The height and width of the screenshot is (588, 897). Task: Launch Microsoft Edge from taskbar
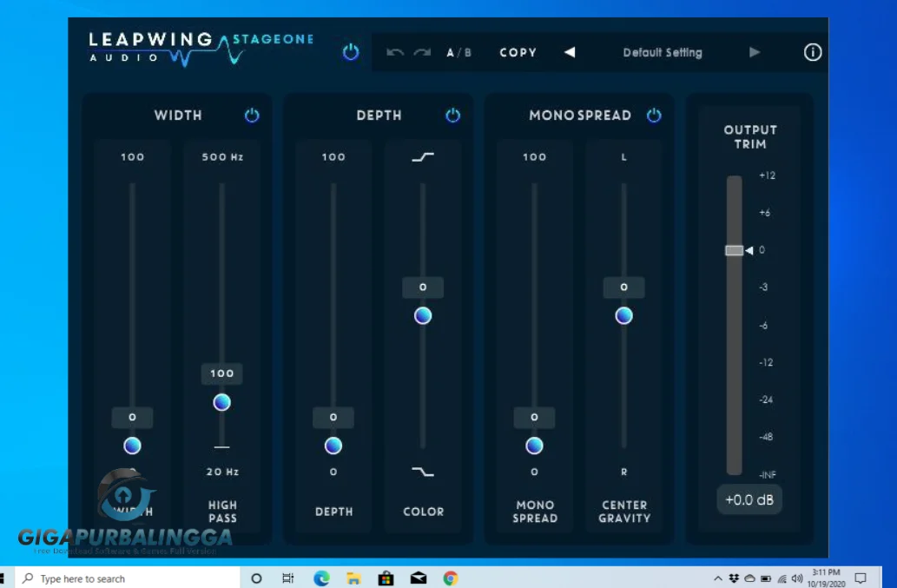[x=321, y=578]
